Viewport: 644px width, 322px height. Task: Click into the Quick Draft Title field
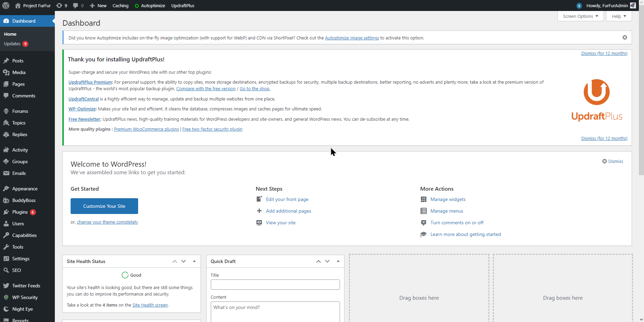point(275,285)
